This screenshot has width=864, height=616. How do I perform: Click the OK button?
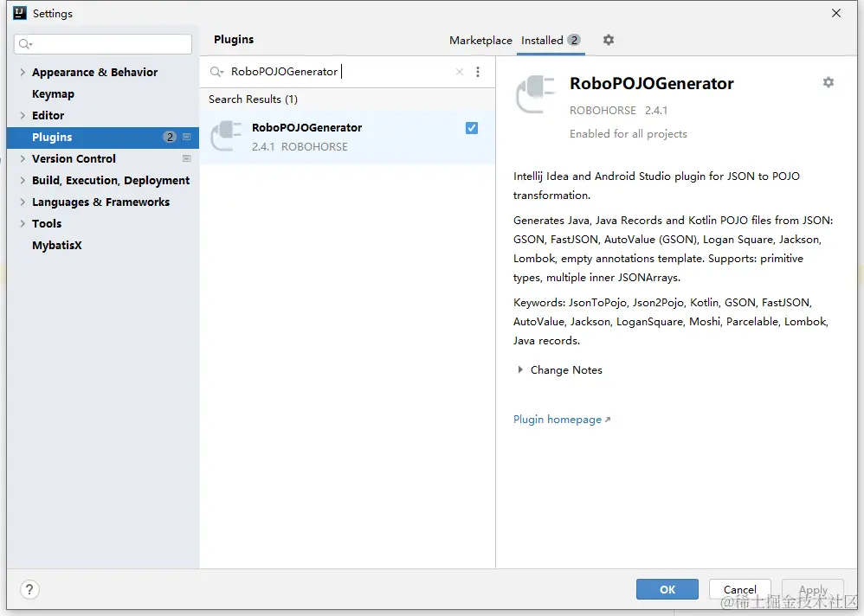pyautogui.click(x=667, y=589)
